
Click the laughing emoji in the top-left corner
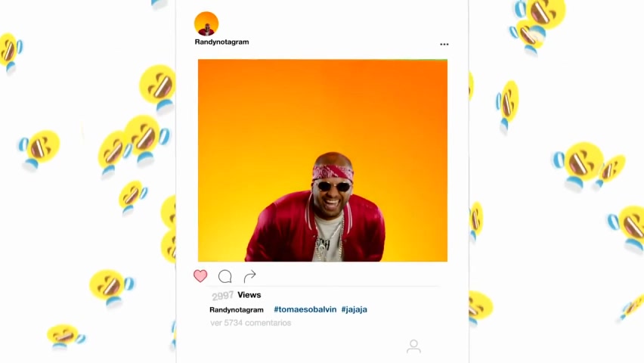coord(11,53)
